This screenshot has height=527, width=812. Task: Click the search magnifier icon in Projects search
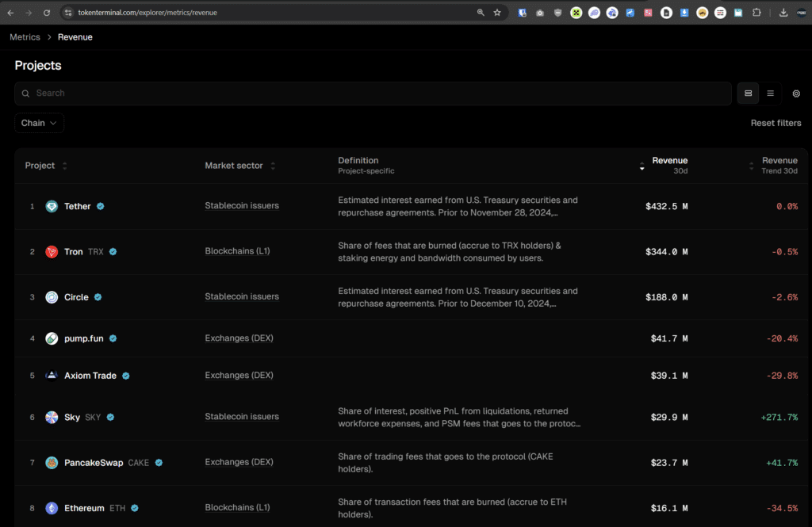[25, 94]
